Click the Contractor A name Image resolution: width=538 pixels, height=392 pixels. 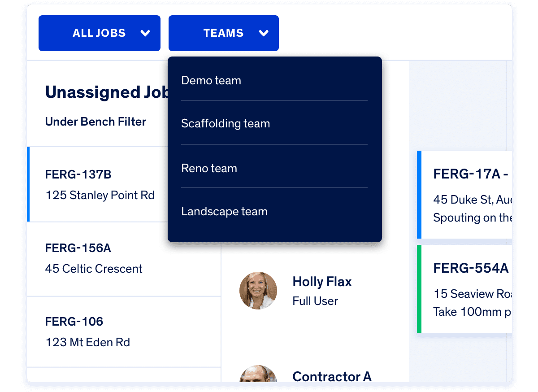tap(332, 376)
